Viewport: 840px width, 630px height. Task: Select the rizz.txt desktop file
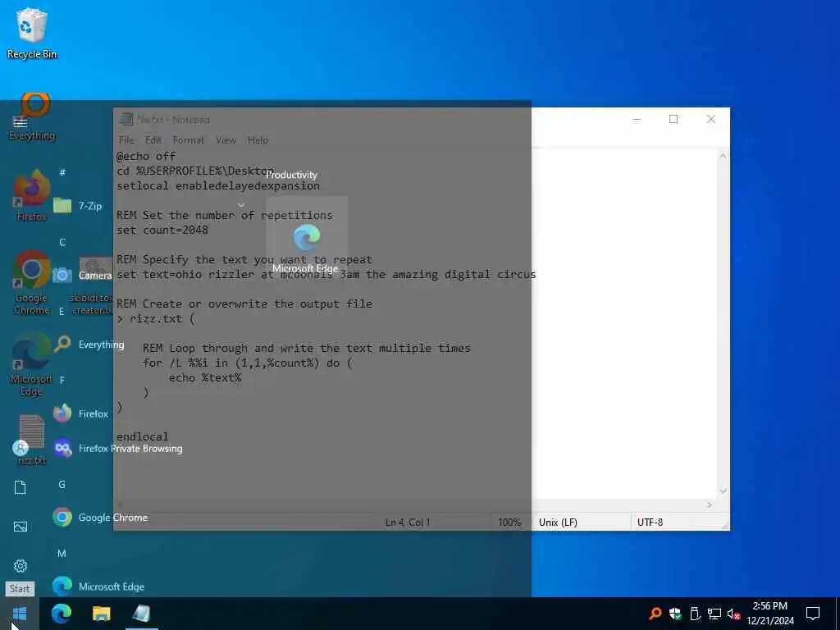pyautogui.click(x=32, y=440)
